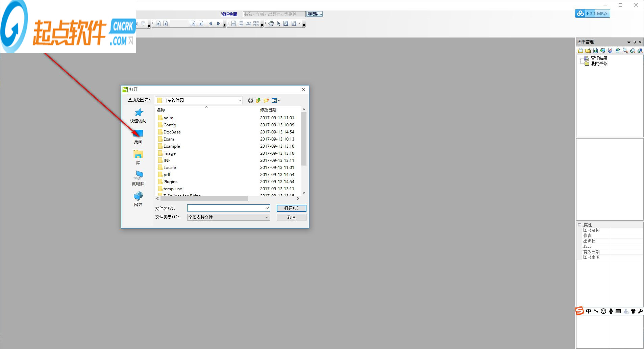Close the 图书管理 panel
The width and height of the screenshot is (644, 349).
pyautogui.click(x=640, y=42)
